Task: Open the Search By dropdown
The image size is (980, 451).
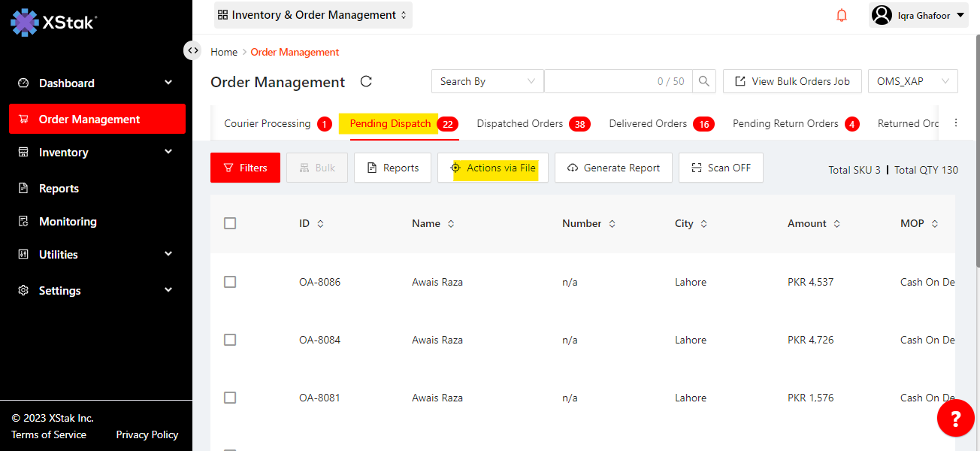Action: click(x=487, y=81)
